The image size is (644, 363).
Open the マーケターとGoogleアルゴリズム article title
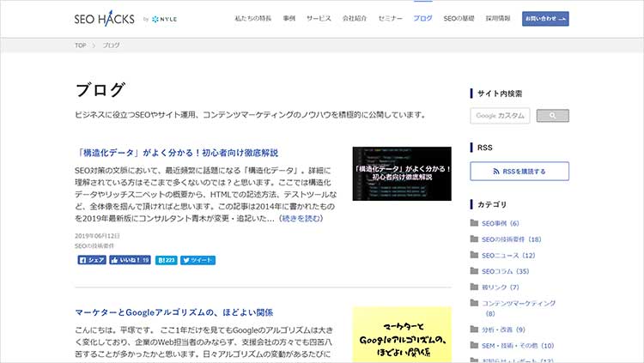coord(174,312)
